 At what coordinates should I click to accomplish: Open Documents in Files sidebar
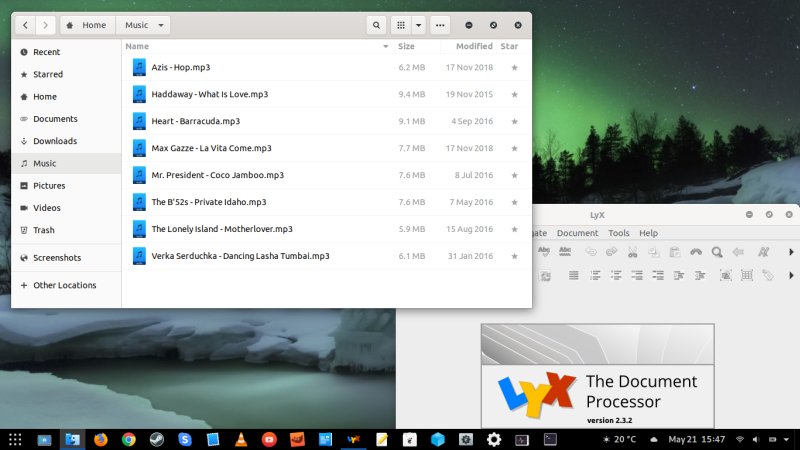66,119
